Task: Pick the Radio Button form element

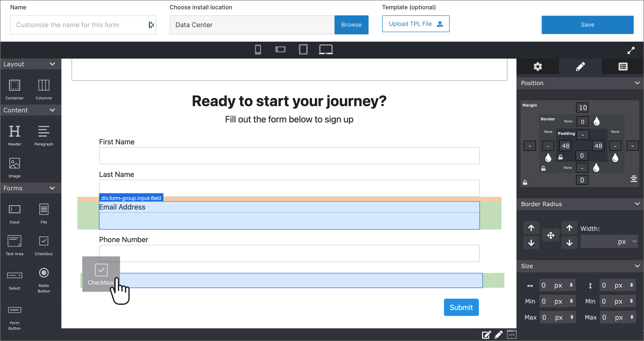Action: click(44, 280)
